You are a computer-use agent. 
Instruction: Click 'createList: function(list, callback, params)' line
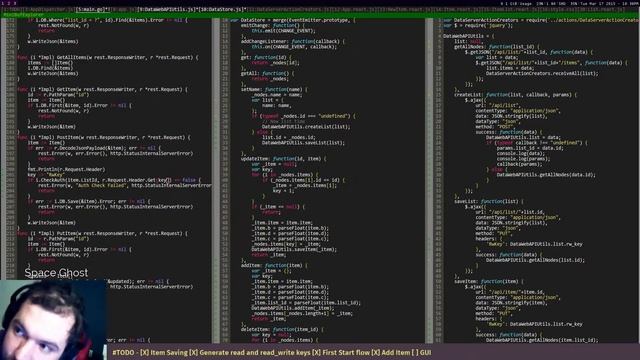coord(516,95)
